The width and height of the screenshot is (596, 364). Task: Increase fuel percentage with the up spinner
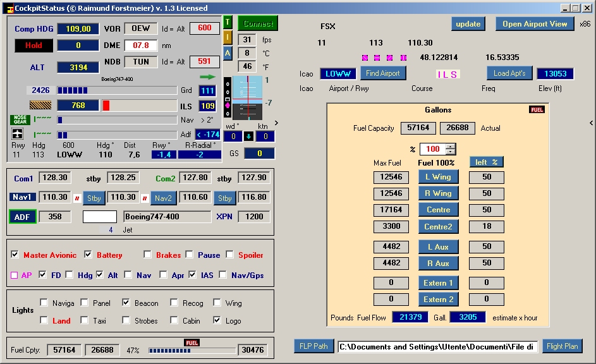click(451, 146)
